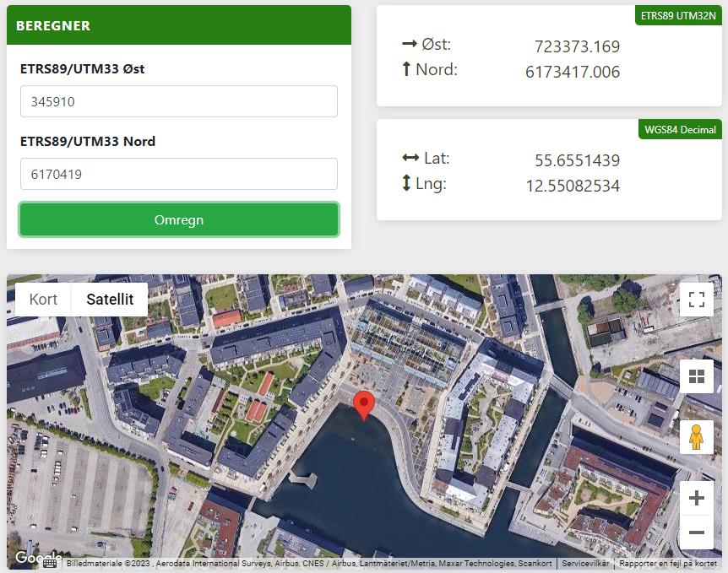The width and height of the screenshot is (728, 573).
Task: Click the ETRS89/UTM33 Nord label
Action: pyautogui.click(x=88, y=141)
